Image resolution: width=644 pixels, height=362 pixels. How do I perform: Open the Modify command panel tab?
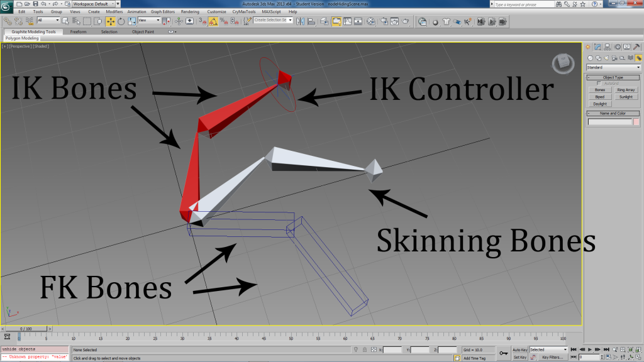[598, 47]
